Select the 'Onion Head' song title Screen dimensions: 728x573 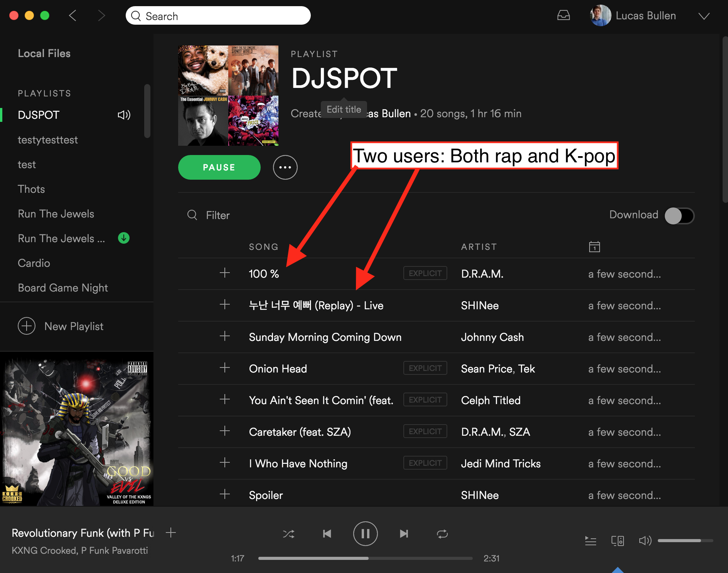278,369
